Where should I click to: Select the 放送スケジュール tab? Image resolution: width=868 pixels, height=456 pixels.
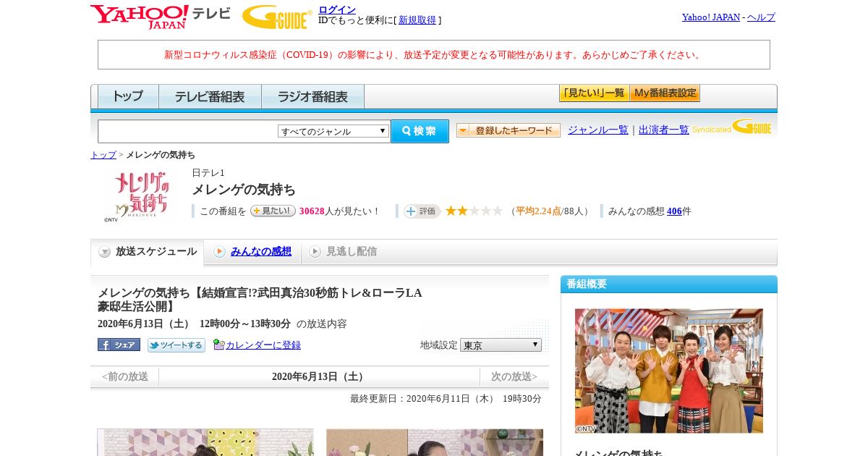coord(148,252)
